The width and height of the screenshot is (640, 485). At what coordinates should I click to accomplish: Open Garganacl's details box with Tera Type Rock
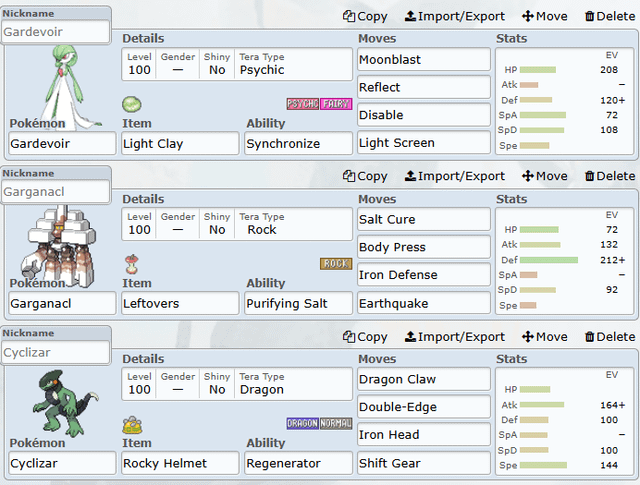click(237, 224)
